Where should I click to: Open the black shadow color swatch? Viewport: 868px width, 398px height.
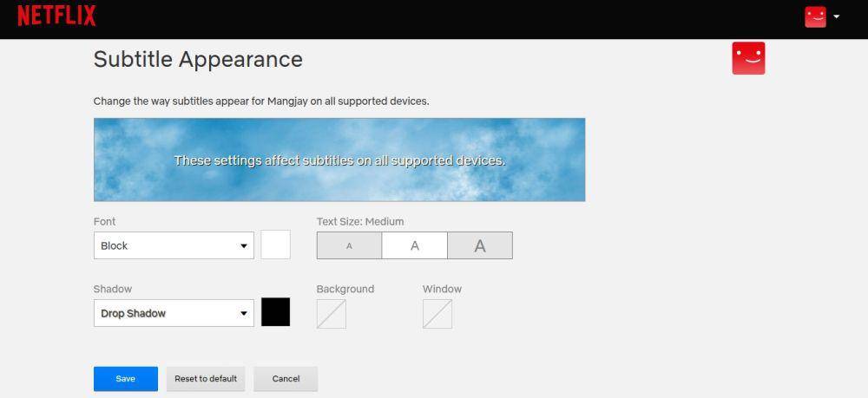pyautogui.click(x=276, y=312)
